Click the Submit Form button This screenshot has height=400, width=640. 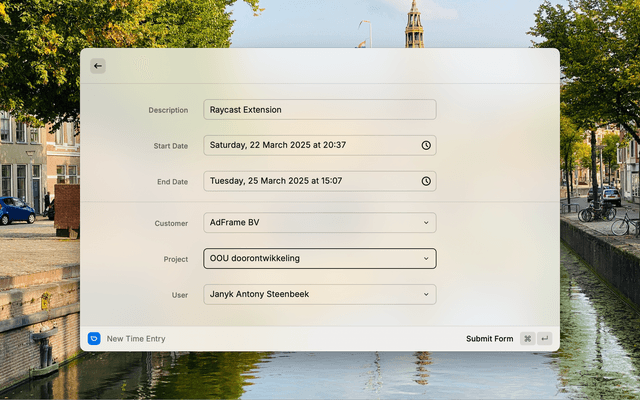(489, 339)
